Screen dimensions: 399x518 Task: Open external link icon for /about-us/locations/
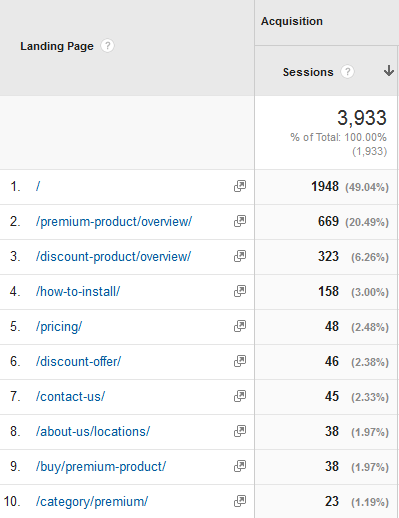pos(240,431)
